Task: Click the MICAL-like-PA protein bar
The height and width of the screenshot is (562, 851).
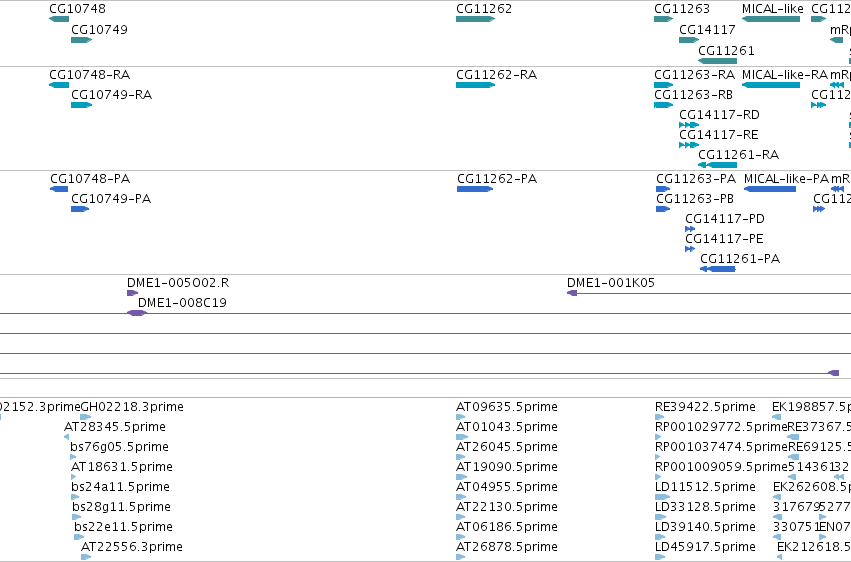Action: [x=770, y=189]
